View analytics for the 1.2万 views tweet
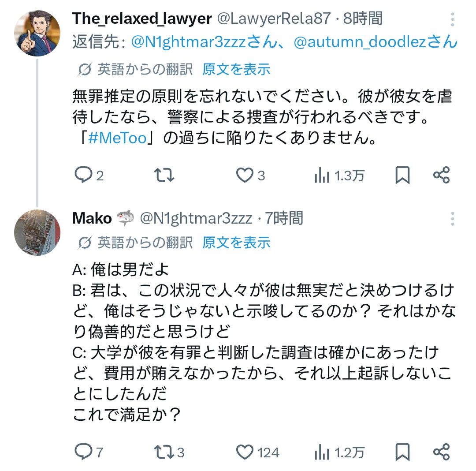 [x=322, y=452]
